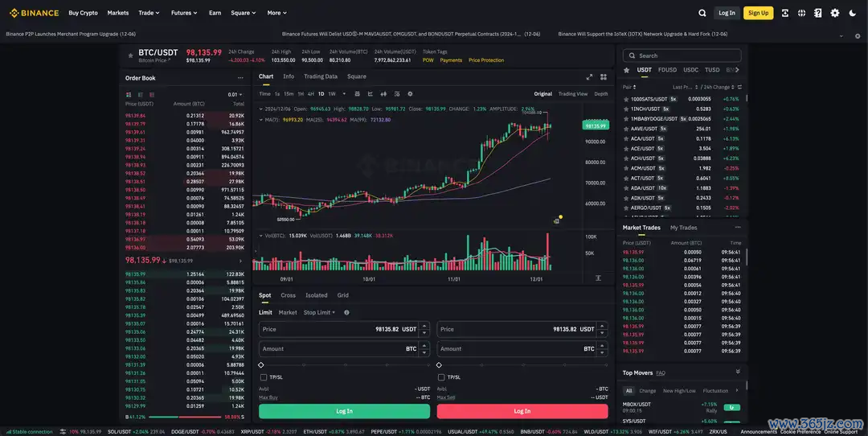
Task: Open the language globe icon
Action: point(801,13)
